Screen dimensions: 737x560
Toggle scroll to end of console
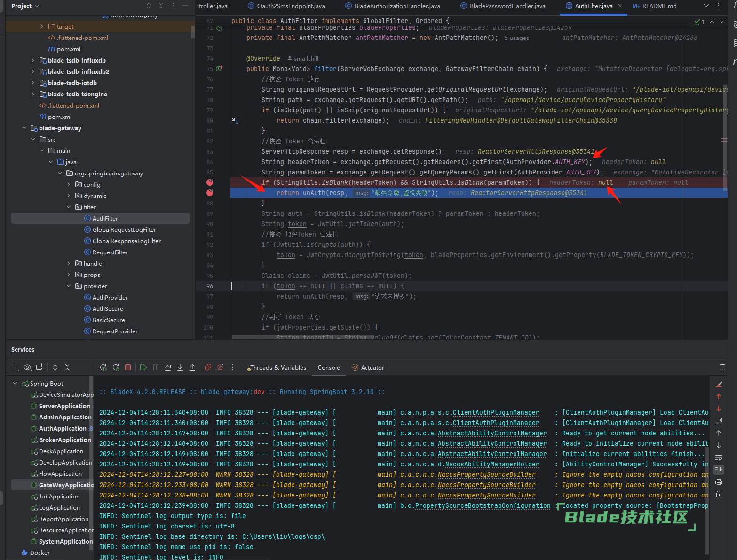coord(719,470)
